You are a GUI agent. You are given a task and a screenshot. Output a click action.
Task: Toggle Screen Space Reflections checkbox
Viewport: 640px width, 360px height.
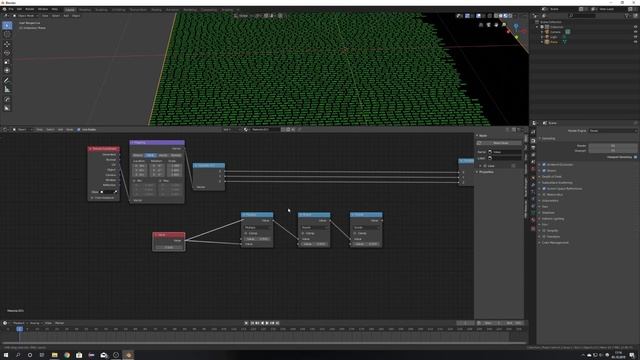point(544,189)
